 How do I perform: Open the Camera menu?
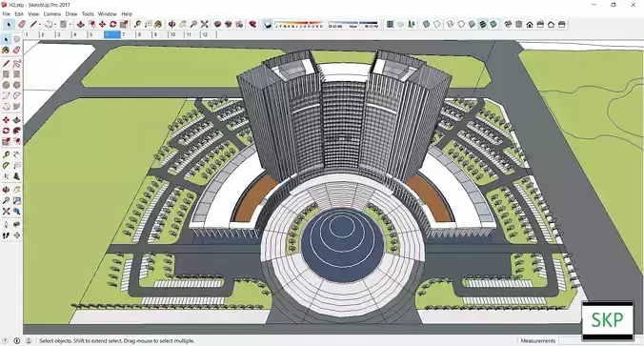click(52, 14)
